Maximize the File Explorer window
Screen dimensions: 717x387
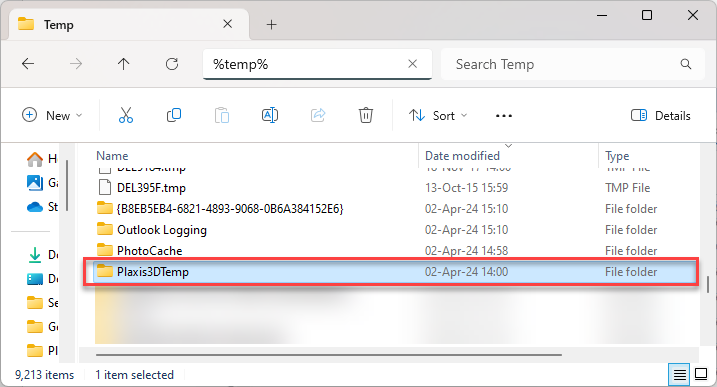point(647,16)
